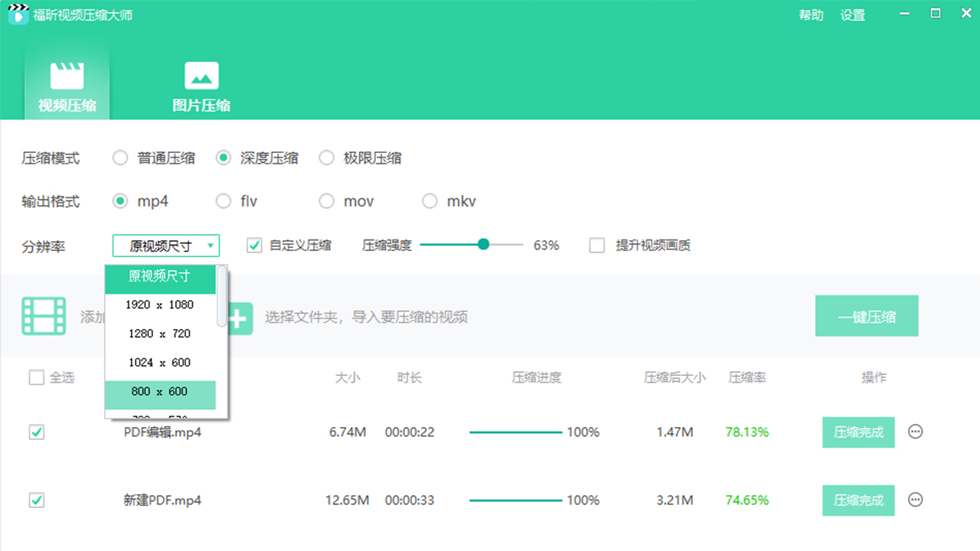The image size is (980, 551).
Task: Click the 00:00:22 duration value
Action: pos(410,432)
